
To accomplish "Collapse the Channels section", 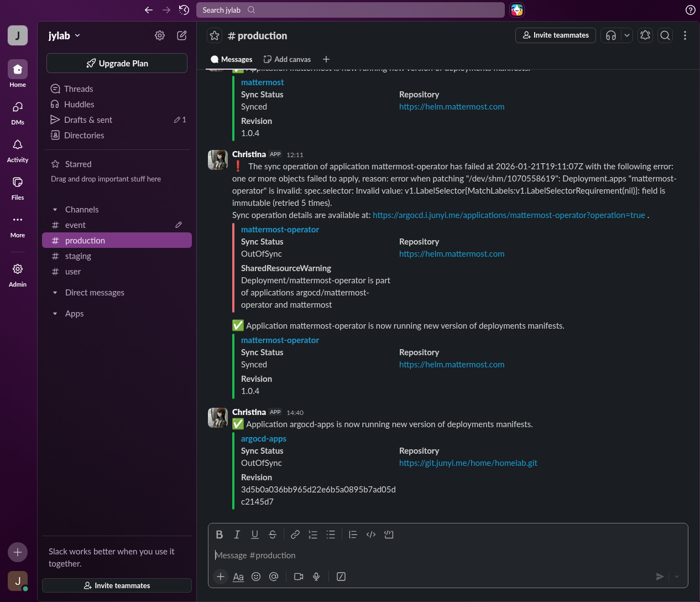I will pyautogui.click(x=55, y=210).
